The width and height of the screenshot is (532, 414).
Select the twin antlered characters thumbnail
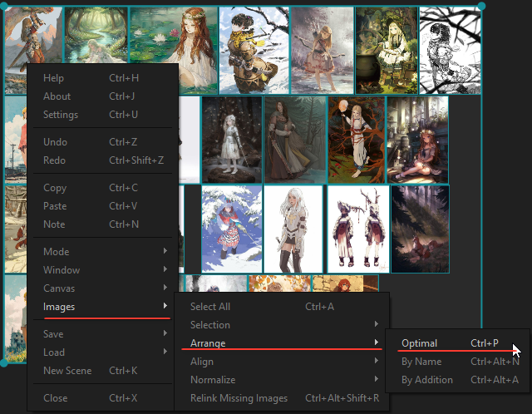[x=358, y=229]
